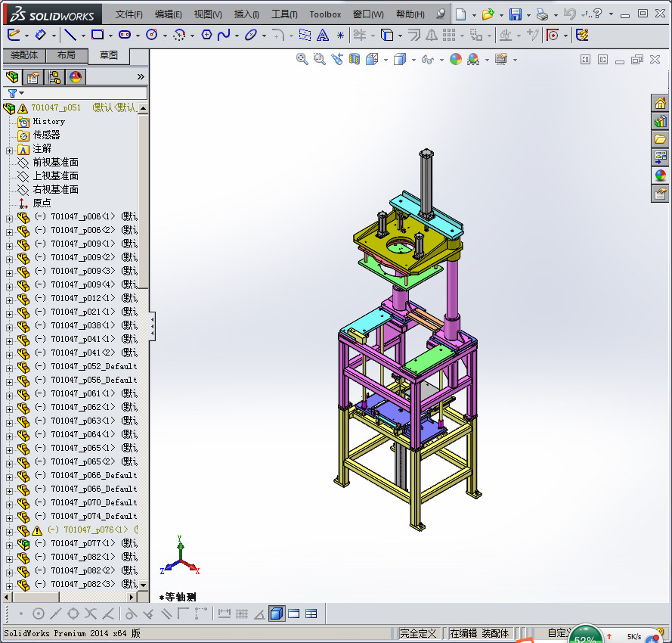672x643 pixels.
Task: Click the Smart Dimension tool
Action: coord(41,35)
